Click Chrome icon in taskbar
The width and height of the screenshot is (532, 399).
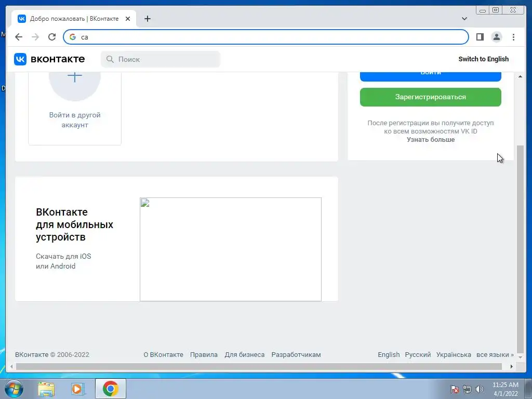coord(110,389)
